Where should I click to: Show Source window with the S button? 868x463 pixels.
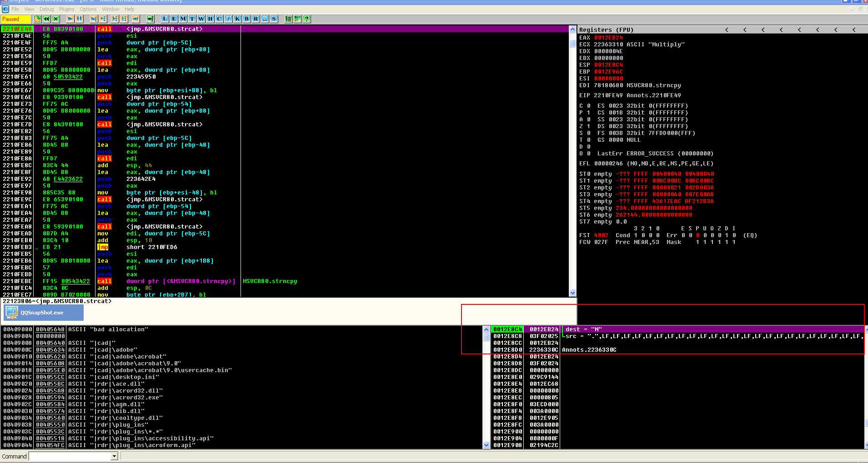click(274, 19)
